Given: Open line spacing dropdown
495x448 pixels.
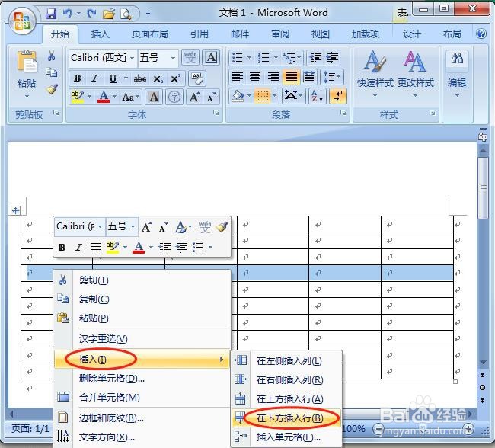Looking at the screenshot, I should 332,76.
